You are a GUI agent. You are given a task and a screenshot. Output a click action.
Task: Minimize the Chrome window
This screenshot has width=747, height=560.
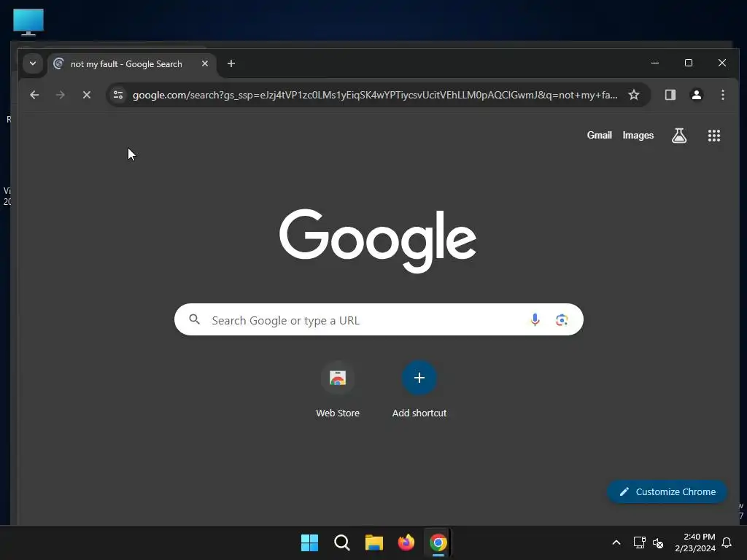[655, 63]
